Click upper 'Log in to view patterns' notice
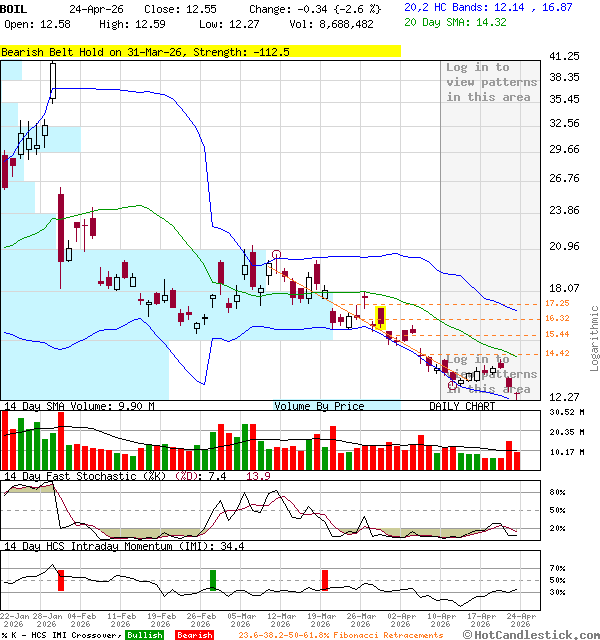Image resolution: width=600 pixels, height=640 pixels. point(491,82)
